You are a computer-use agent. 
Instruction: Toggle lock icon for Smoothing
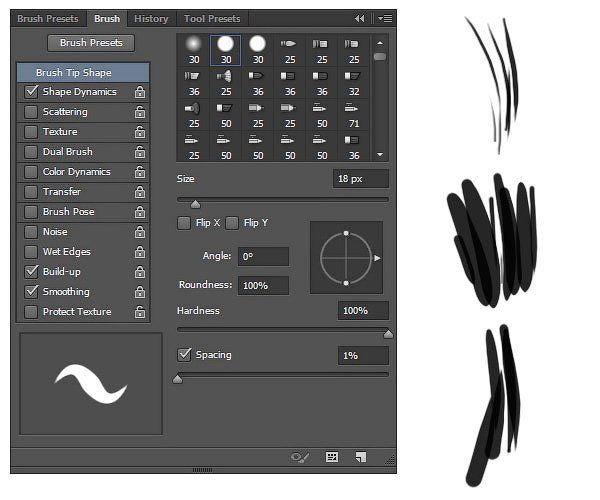pos(140,292)
